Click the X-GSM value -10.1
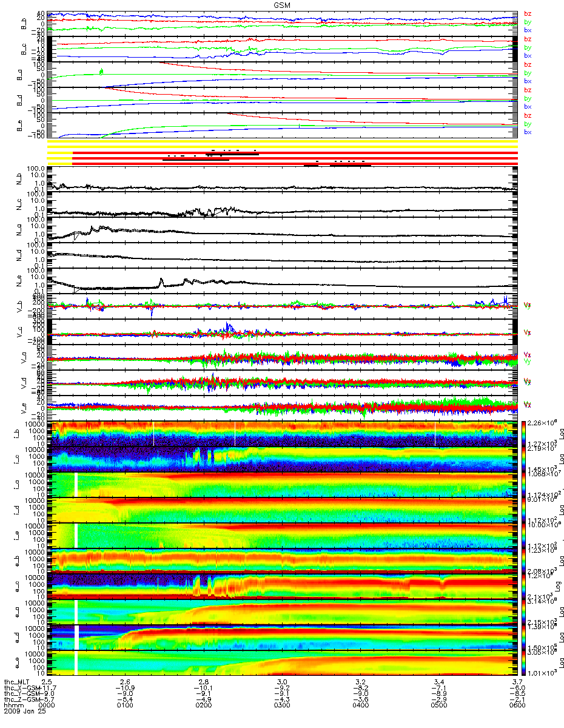 pos(204,689)
